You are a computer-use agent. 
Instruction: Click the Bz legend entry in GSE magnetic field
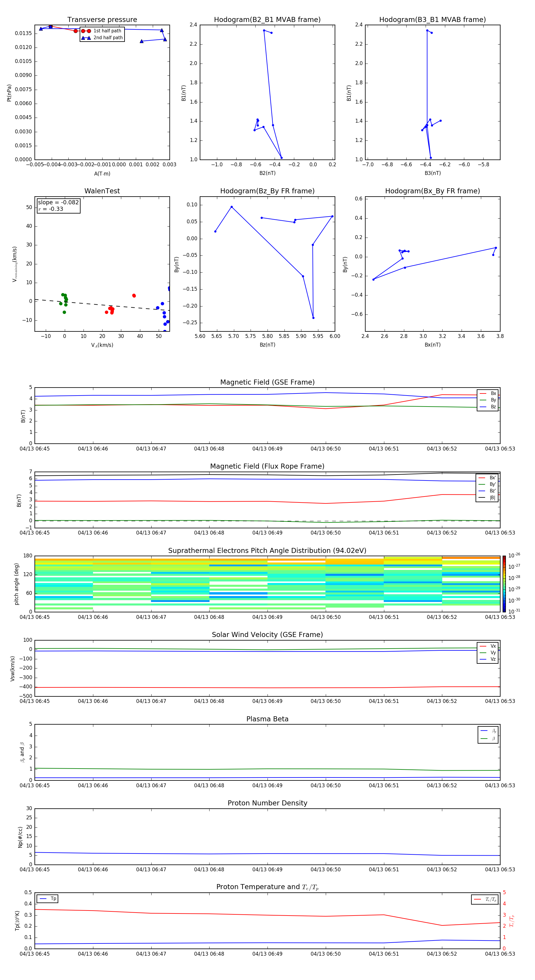(488, 407)
